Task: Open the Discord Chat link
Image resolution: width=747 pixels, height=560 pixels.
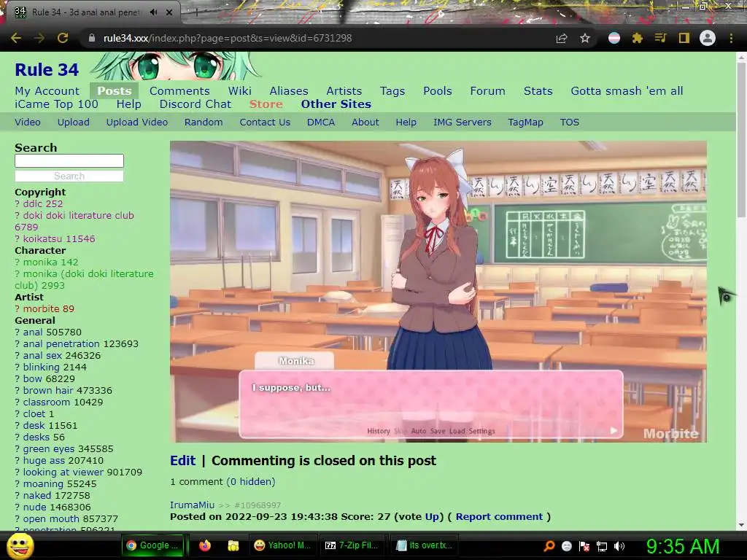Action: tap(196, 104)
